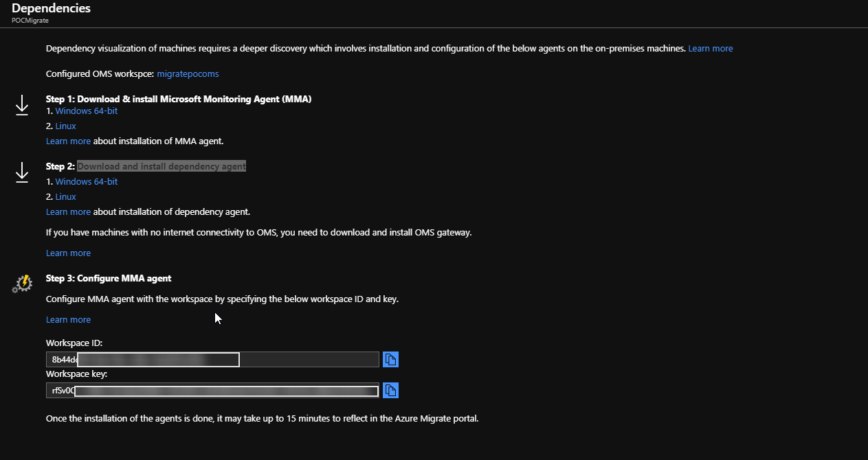Download the Windows 64-bit MMA agent

point(86,111)
